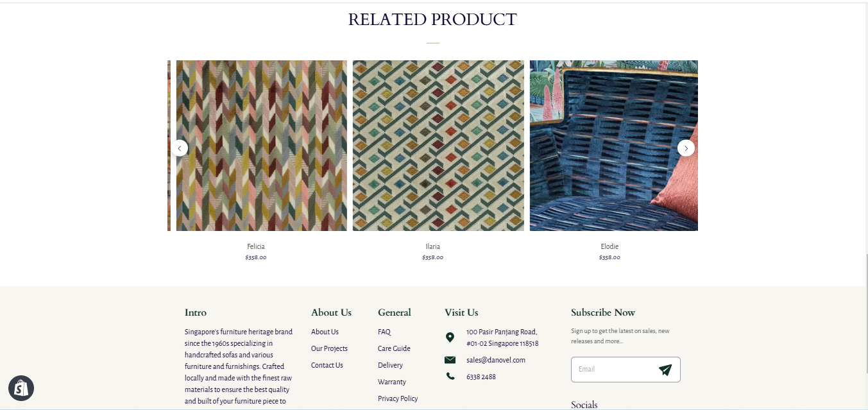Open the Contact Us link

tap(327, 365)
